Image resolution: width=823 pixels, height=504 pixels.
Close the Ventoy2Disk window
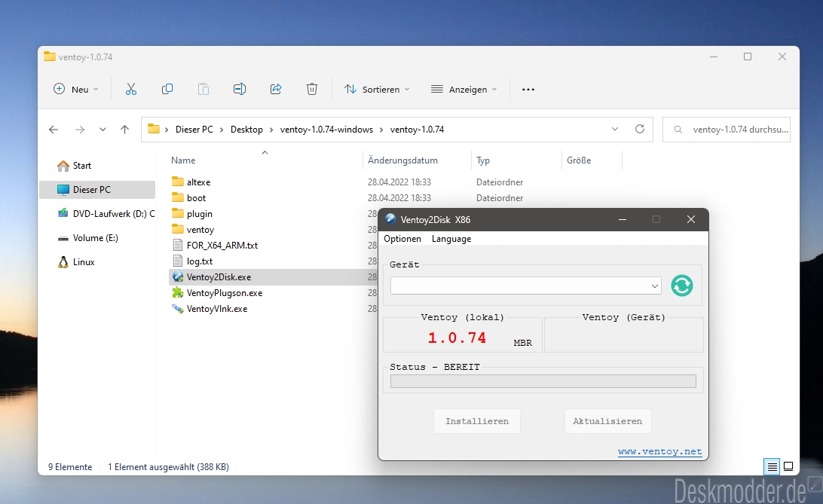[691, 220]
